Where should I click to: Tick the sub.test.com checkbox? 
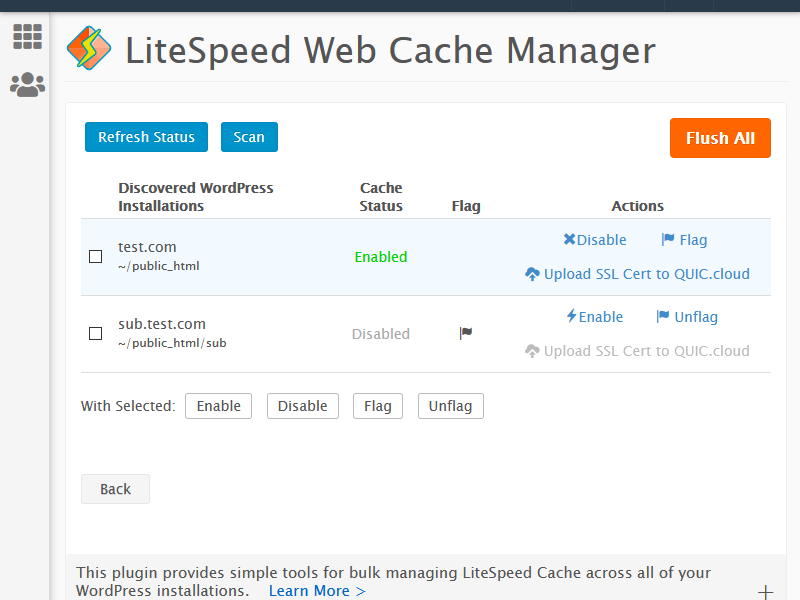coord(95,333)
